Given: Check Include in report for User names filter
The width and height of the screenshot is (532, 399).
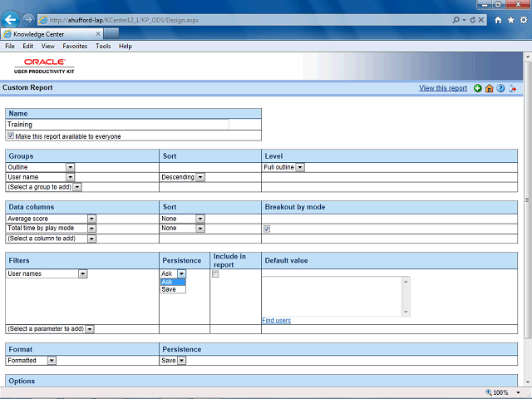Looking at the screenshot, I should coord(215,274).
